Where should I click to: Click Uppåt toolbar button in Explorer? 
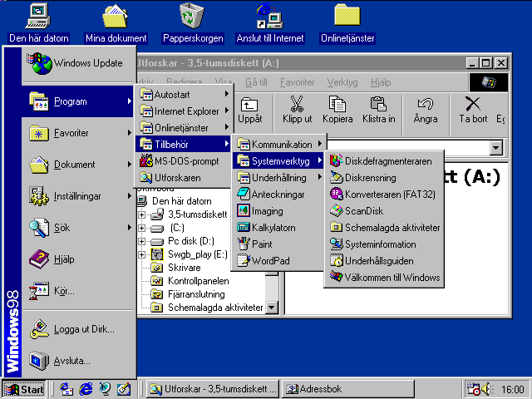click(250, 111)
